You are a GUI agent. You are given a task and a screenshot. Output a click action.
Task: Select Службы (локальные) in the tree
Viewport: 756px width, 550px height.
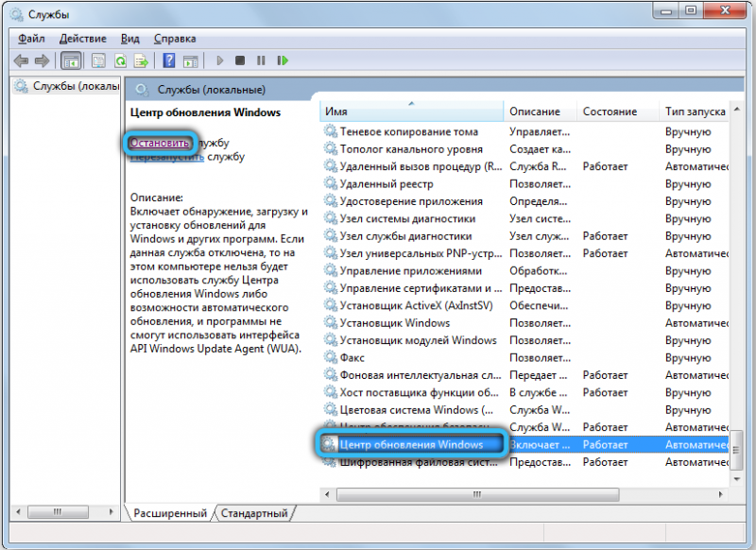(67, 86)
